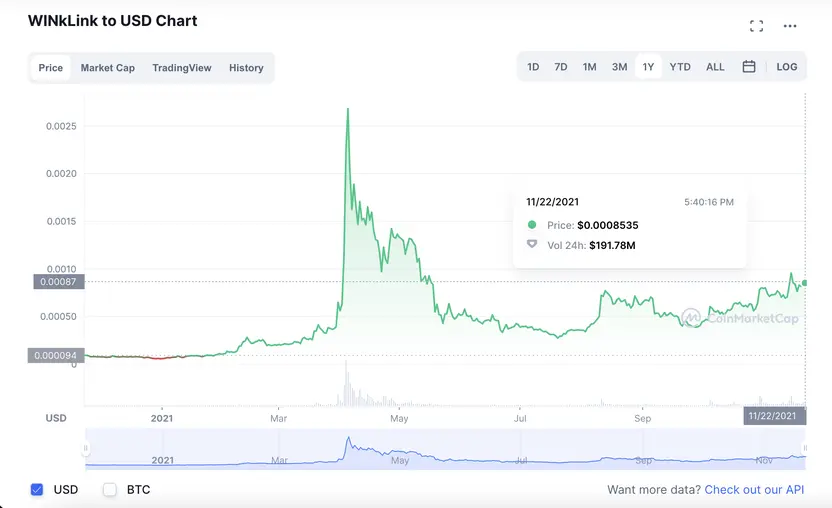Viewport: 832px width, 508px height.
Task: Check the BTC currency checkbox
Action: click(110, 490)
